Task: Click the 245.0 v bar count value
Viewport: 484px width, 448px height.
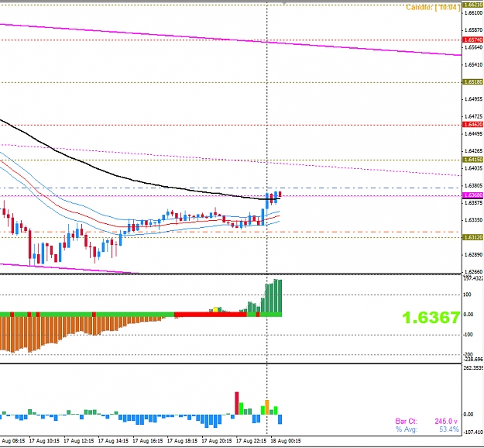Action: pos(446,421)
